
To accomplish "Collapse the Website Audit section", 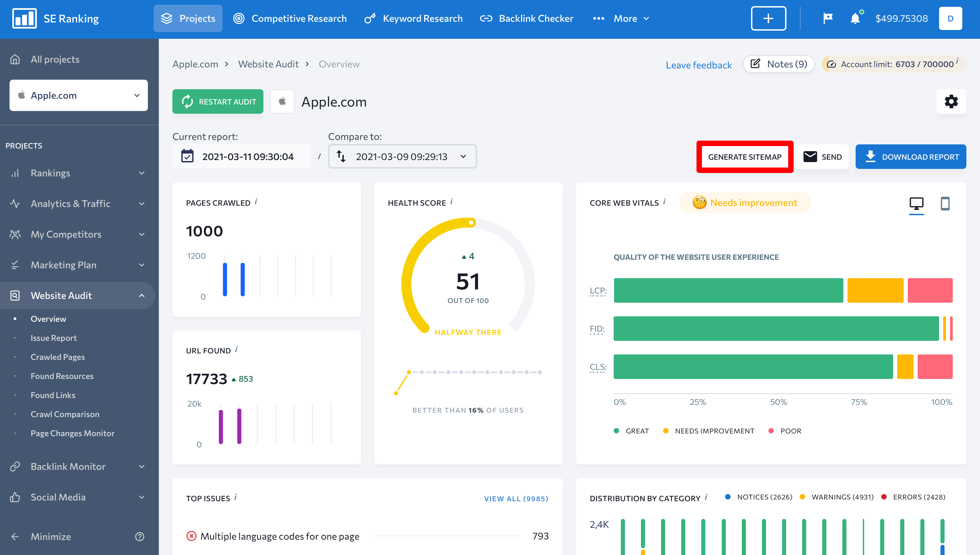I will [x=142, y=296].
